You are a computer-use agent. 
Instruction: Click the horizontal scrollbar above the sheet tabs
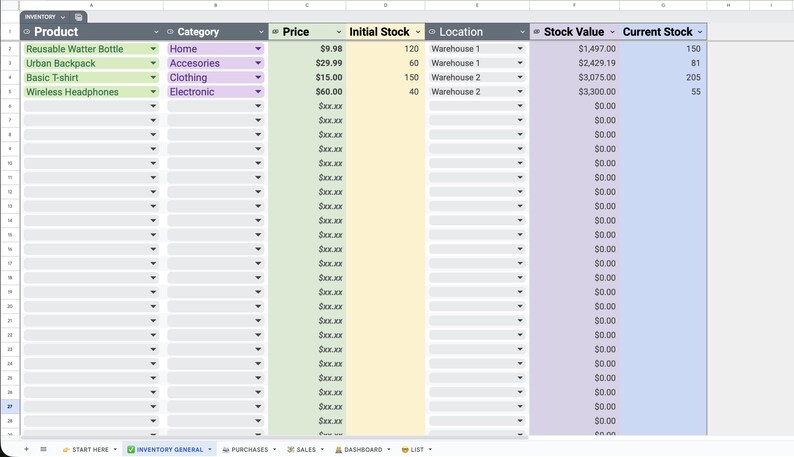pos(274,437)
